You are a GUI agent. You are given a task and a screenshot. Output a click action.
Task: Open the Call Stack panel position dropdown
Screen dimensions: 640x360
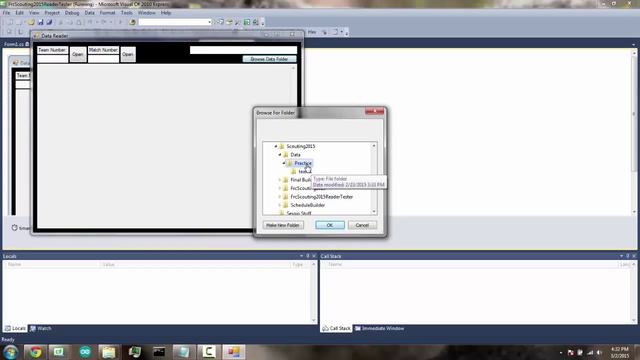coord(621,256)
